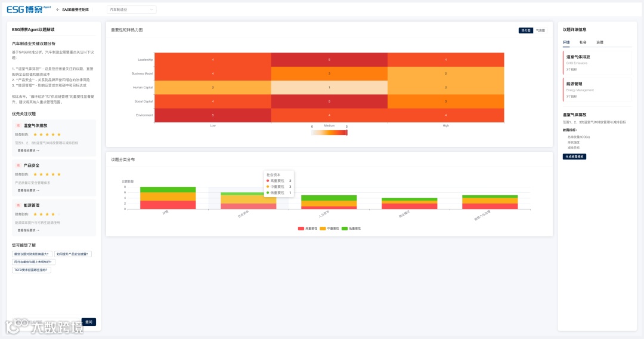Click heatmap cell Environment Low
Screen dimensions: 644x339
pos(213,115)
